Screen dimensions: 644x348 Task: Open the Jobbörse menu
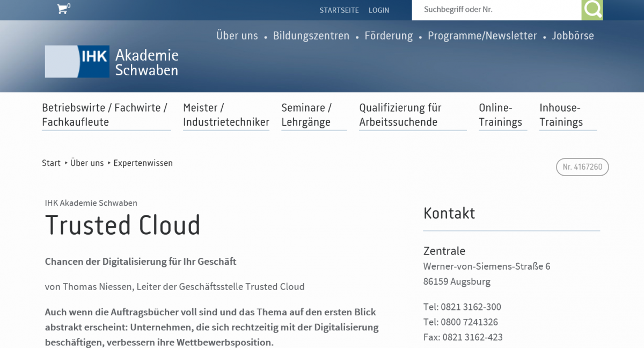573,35
